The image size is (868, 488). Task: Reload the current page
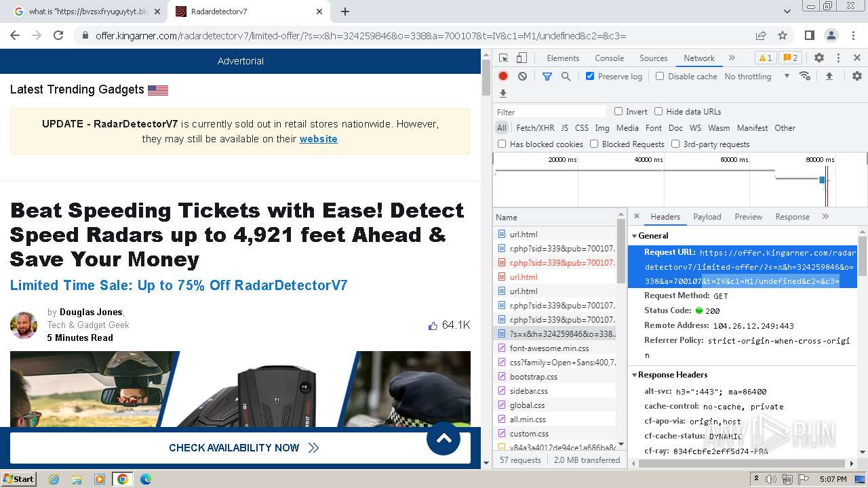[x=58, y=35]
